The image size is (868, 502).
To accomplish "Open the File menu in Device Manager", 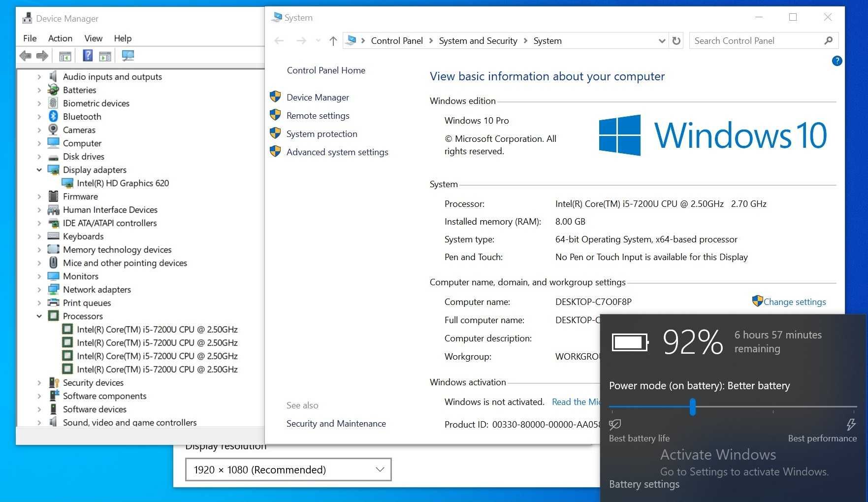I will point(30,38).
